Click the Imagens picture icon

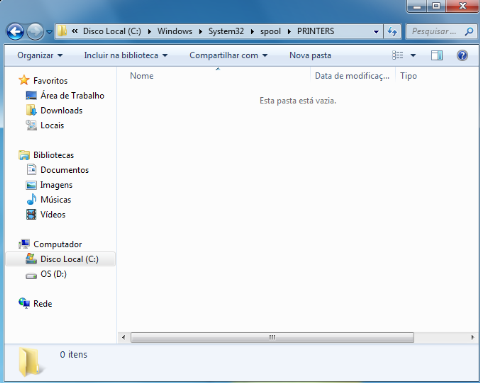coord(31,185)
